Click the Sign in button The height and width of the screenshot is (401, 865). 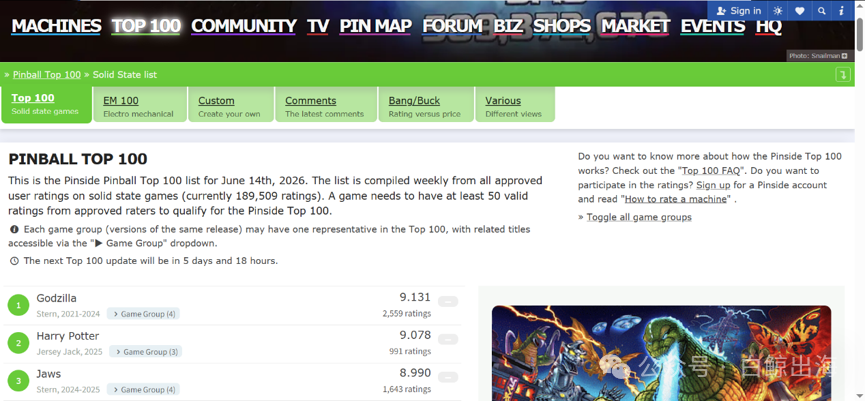(x=738, y=10)
